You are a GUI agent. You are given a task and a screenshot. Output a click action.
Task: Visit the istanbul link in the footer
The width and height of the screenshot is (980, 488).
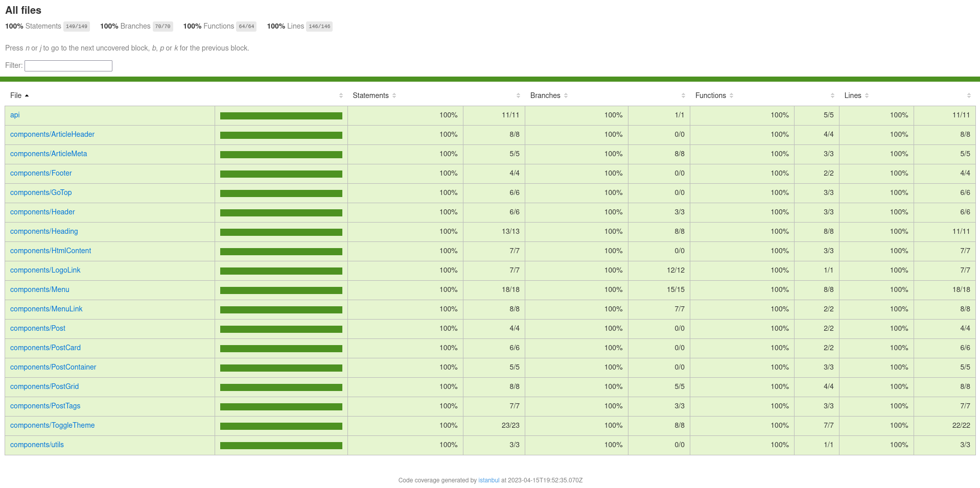click(489, 480)
